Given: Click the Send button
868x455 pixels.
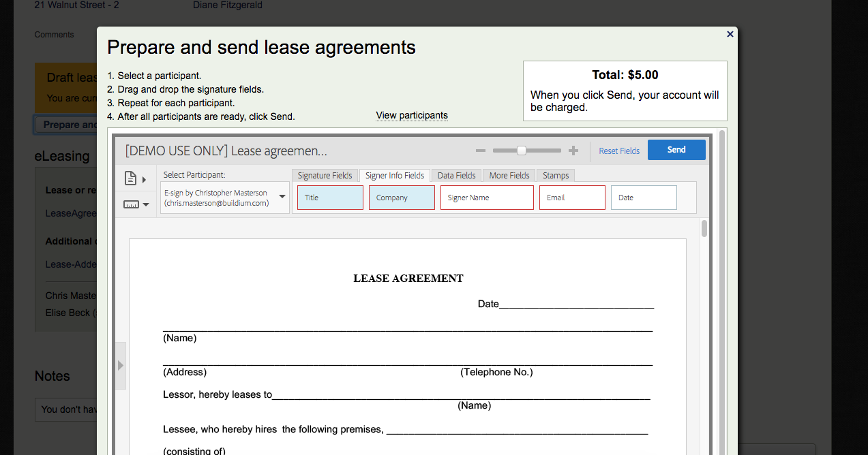Looking at the screenshot, I should click(676, 150).
